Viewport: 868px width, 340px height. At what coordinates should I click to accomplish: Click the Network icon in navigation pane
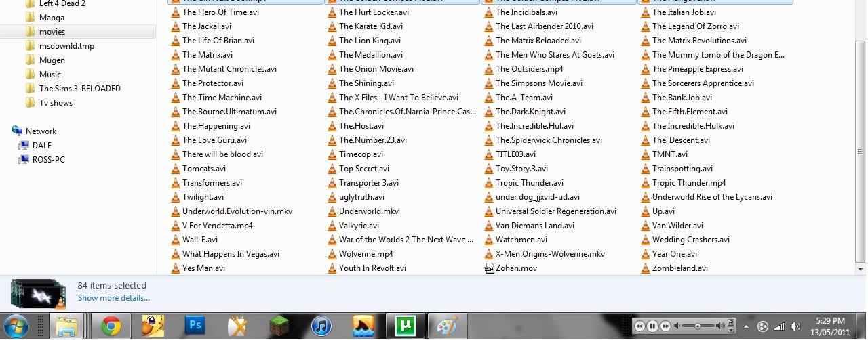click(17, 131)
